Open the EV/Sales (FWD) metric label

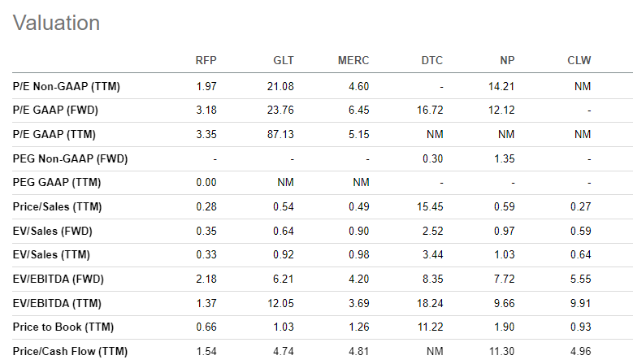point(53,231)
